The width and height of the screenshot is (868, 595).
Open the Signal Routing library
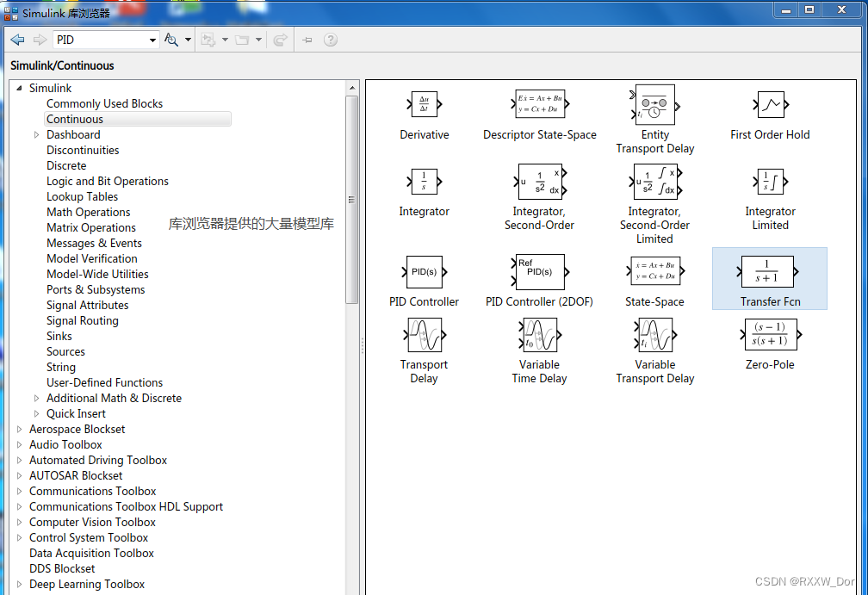83,320
